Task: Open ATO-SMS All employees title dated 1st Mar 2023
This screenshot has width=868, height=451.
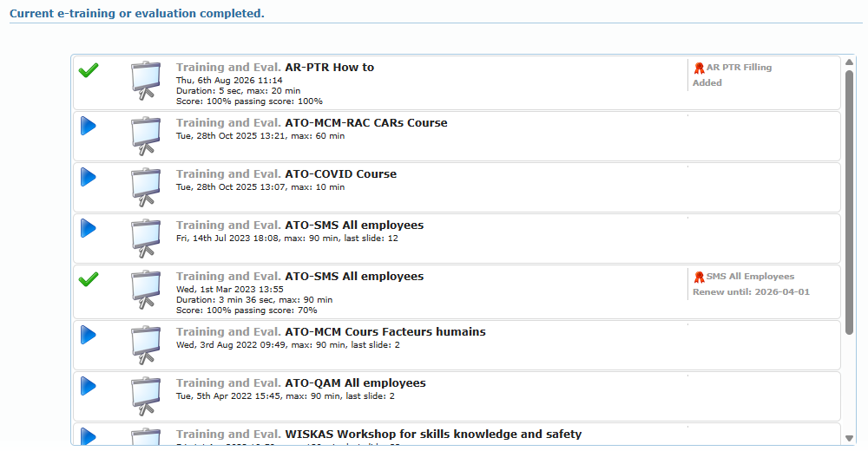Action: click(x=354, y=276)
